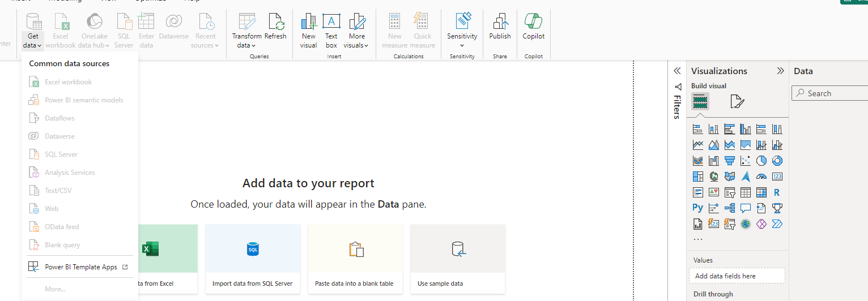Image resolution: width=868 pixels, height=301 pixels.
Task: Select the Azure map arrow visual
Action: tap(746, 177)
